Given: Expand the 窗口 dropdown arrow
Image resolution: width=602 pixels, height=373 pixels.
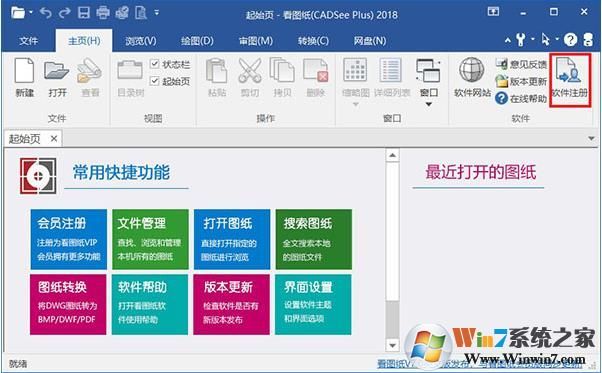Looking at the screenshot, I should click(x=428, y=104).
